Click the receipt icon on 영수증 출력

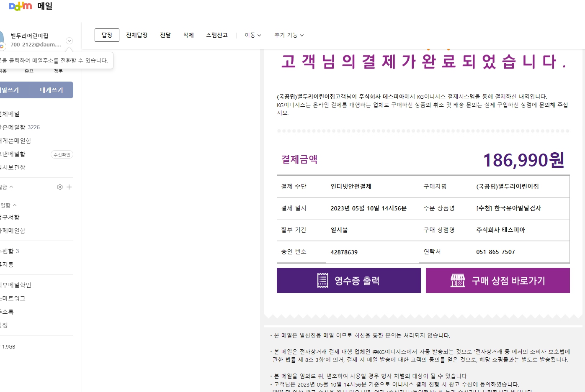(x=323, y=280)
